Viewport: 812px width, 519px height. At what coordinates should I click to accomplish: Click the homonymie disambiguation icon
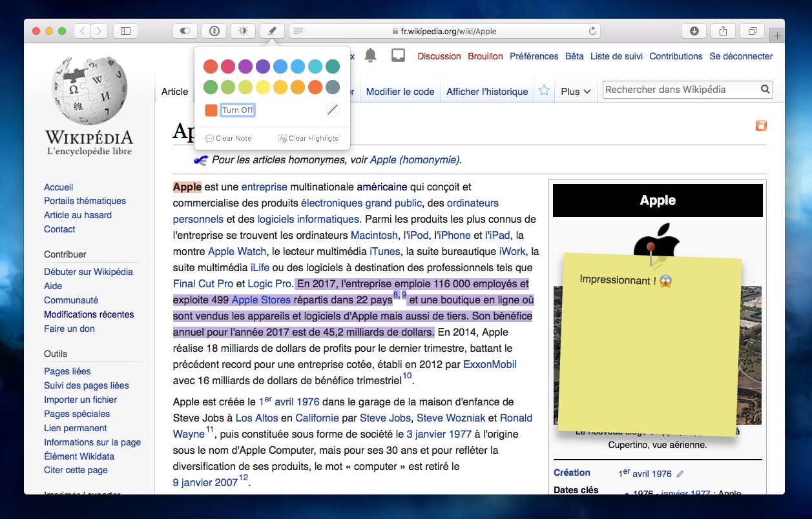pyautogui.click(x=200, y=159)
